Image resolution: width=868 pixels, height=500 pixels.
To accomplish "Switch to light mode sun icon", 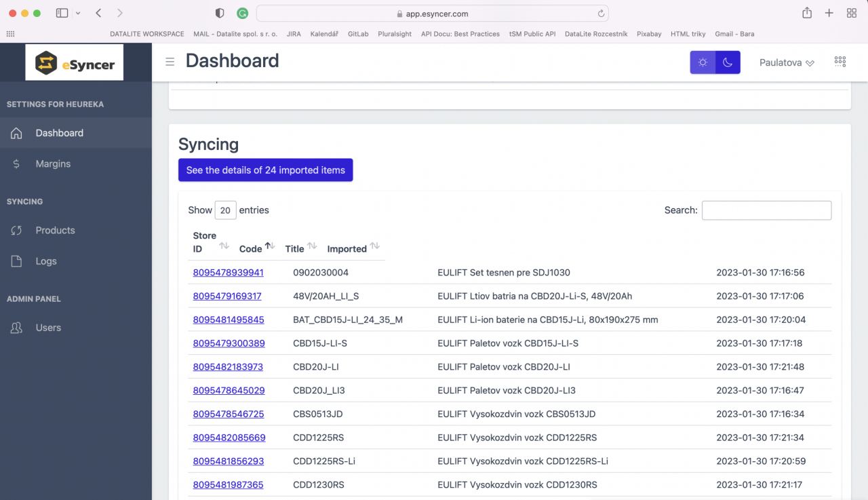I will pyautogui.click(x=703, y=62).
